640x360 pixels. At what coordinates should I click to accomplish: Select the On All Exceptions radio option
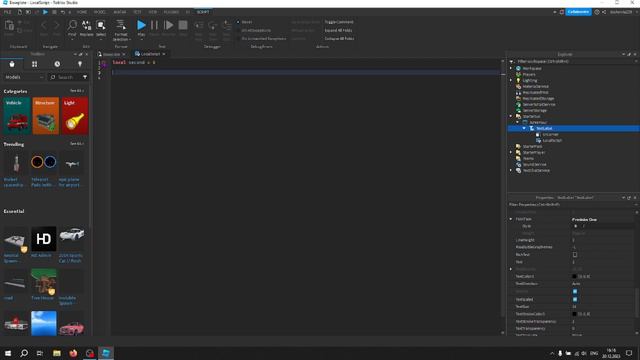click(238, 30)
